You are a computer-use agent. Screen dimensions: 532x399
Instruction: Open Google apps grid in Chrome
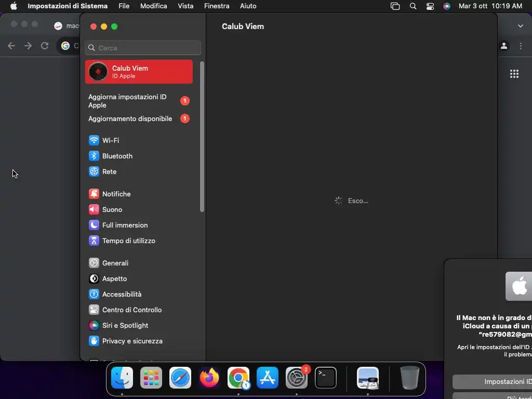point(514,74)
